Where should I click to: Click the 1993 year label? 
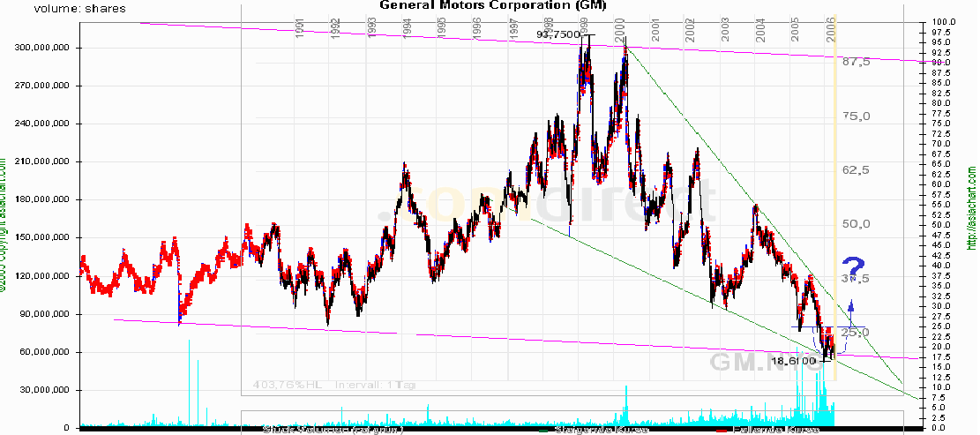click(x=371, y=27)
